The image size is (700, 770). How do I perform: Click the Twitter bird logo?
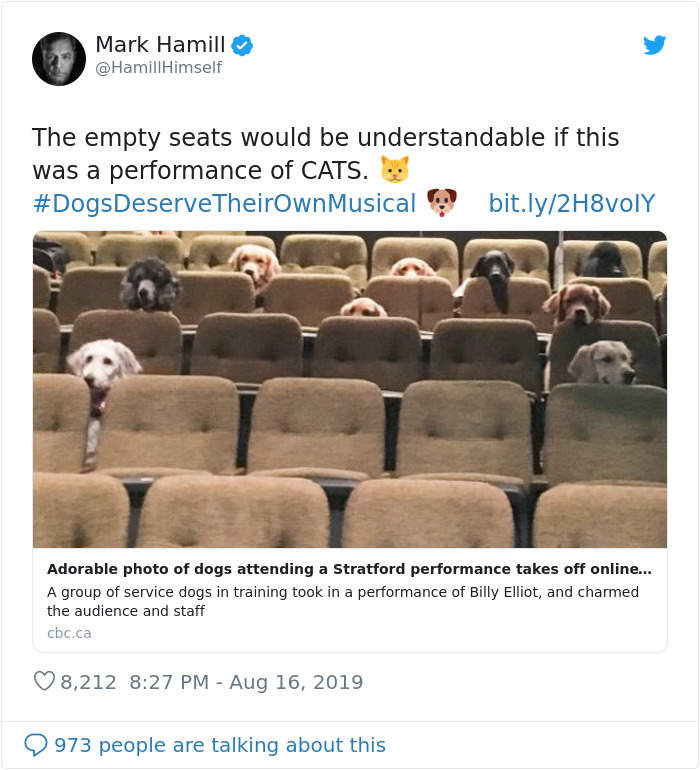pos(654,45)
